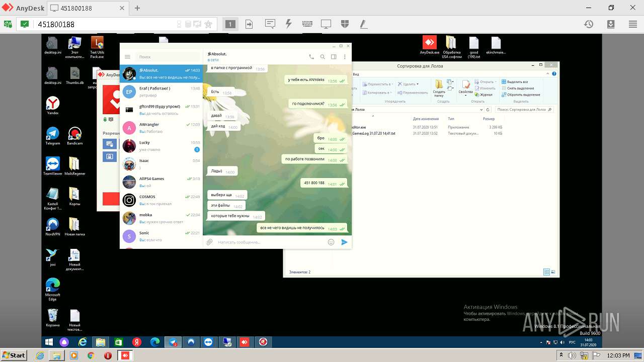Screen dimensions: 644x362
Task: Open the AllPS4 Games chat
Action: [161, 183]
